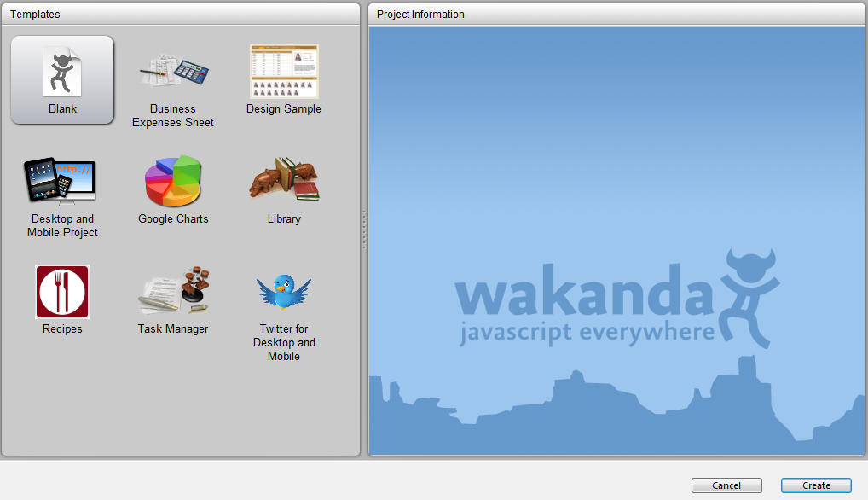
Task: Select the Task Manager stamp icon
Action: pos(174,291)
